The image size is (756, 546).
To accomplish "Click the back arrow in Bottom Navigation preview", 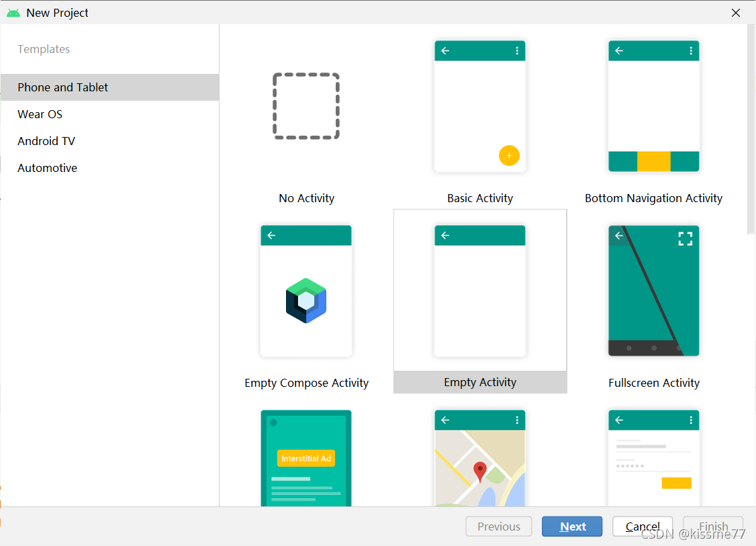I will point(619,50).
